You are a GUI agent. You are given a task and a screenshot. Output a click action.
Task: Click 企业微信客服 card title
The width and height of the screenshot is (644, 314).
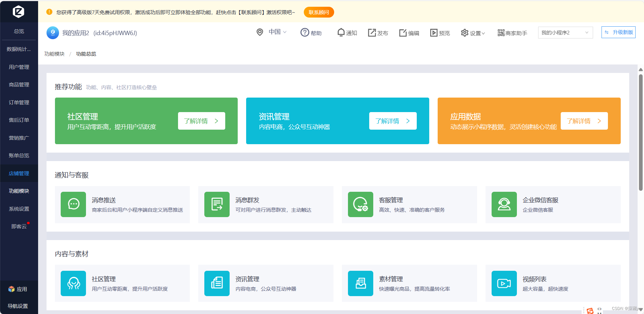(x=540, y=200)
